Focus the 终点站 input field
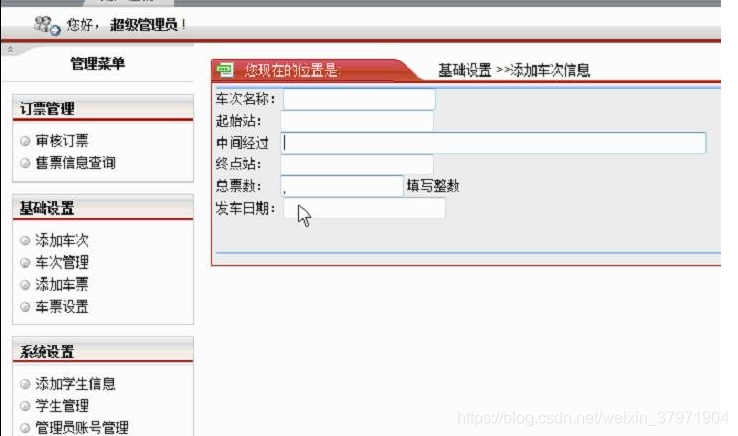The height and width of the screenshot is (436, 738). point(357,164)
